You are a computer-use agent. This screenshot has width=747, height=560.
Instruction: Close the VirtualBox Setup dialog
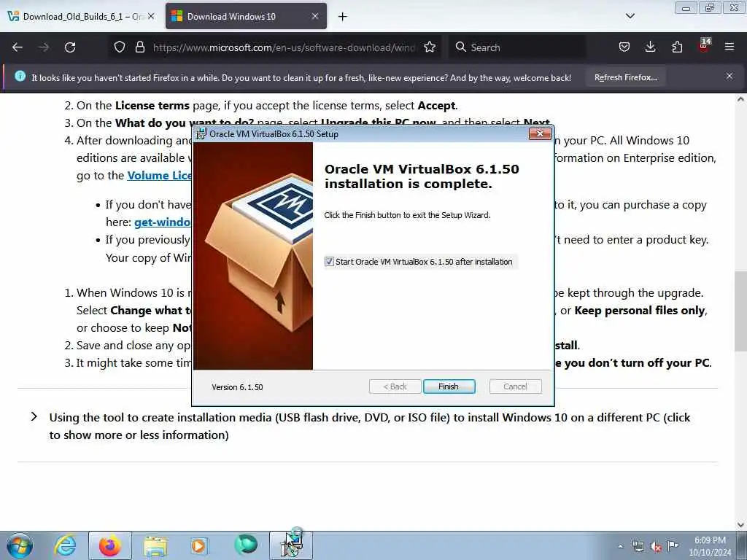tap(540, 134)
